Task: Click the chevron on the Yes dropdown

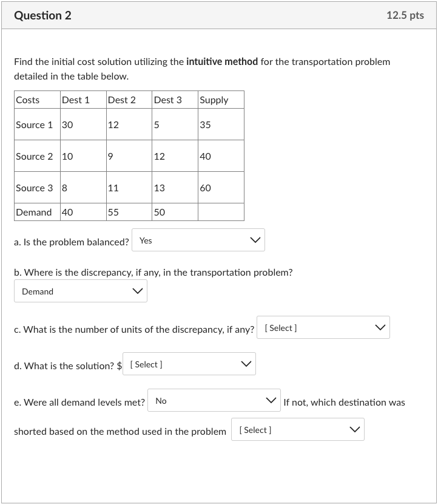Action: [x=255, y=240]
